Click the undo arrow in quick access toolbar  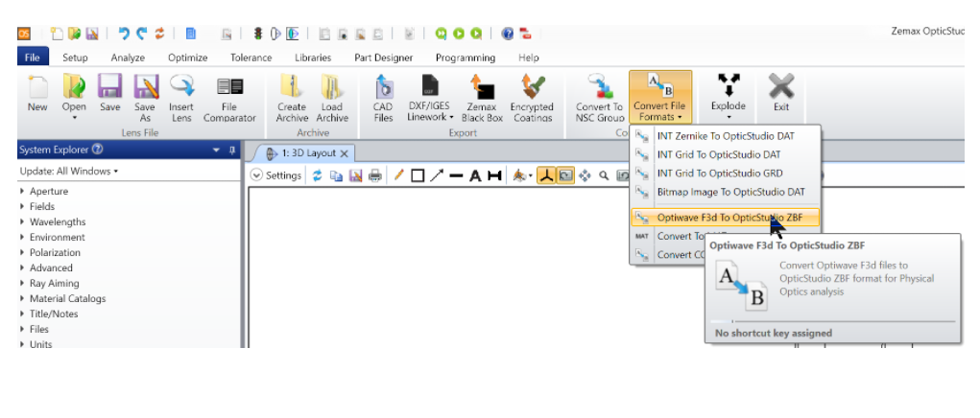pos(123,34)
